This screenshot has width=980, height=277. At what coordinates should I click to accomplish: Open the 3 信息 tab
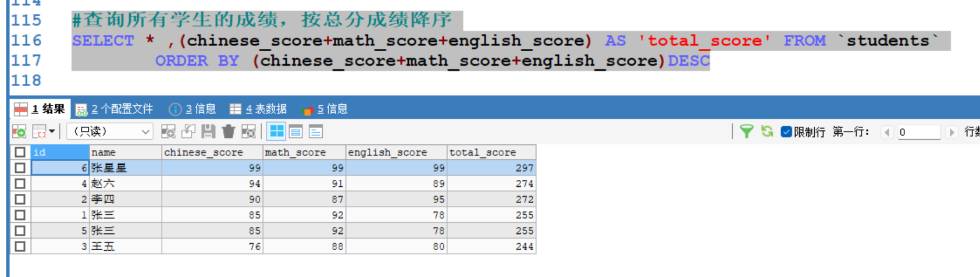pos(193,109)
